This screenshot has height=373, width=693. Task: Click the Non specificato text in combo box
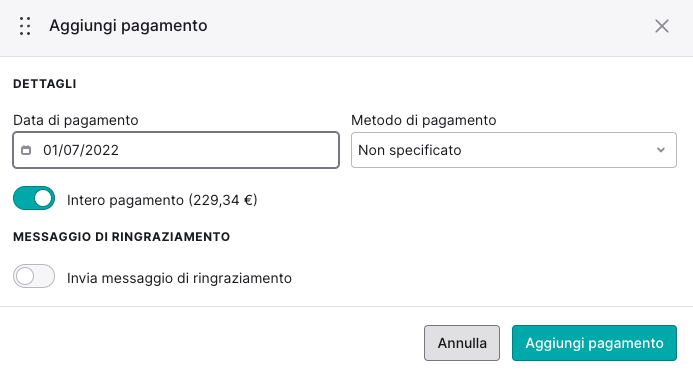(410, 150)
